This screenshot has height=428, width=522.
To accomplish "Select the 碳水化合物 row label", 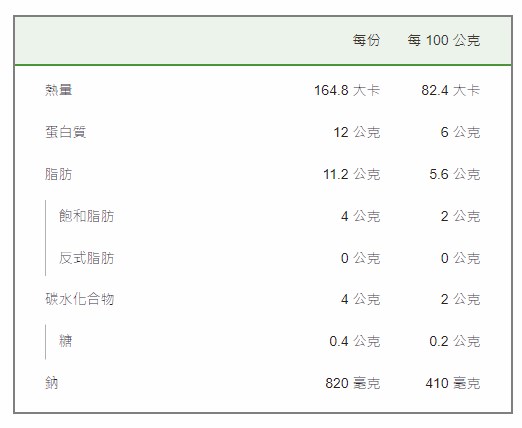I will [80, 299].
